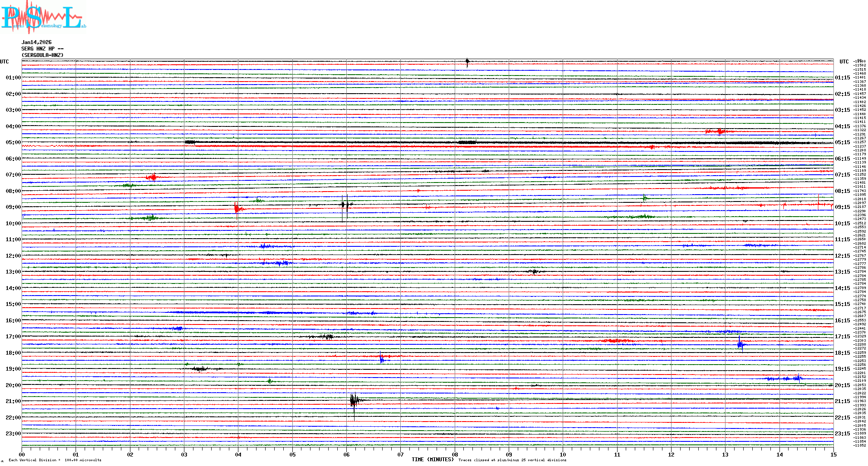Click the left UTC axis label
868x466 pixels.
pos(4,62)
